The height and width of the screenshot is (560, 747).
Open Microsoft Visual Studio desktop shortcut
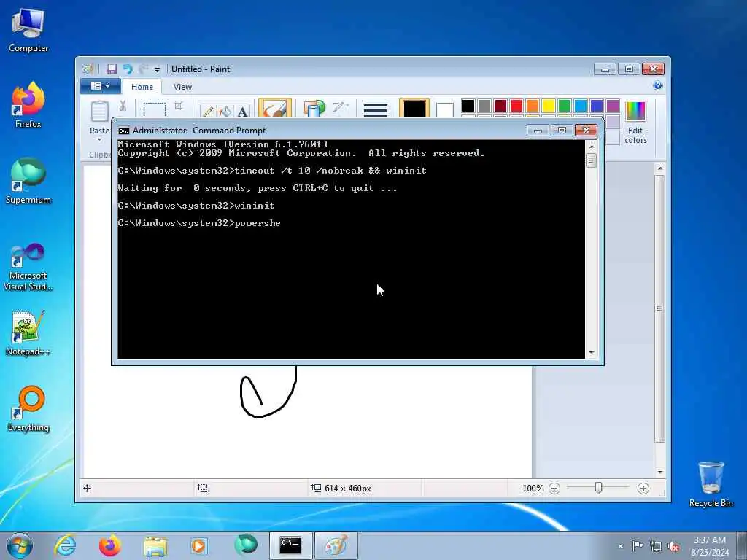28,267
